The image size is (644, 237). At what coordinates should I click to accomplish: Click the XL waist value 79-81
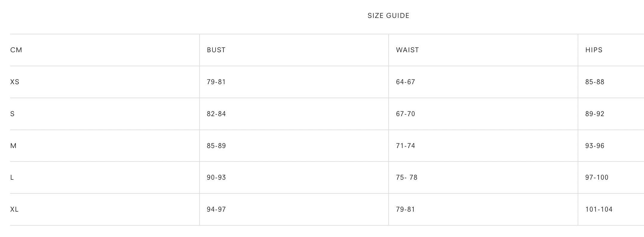405,210
